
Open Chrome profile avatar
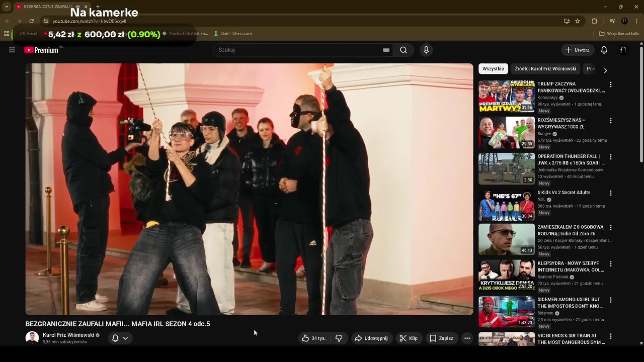[x=624, y=21]
